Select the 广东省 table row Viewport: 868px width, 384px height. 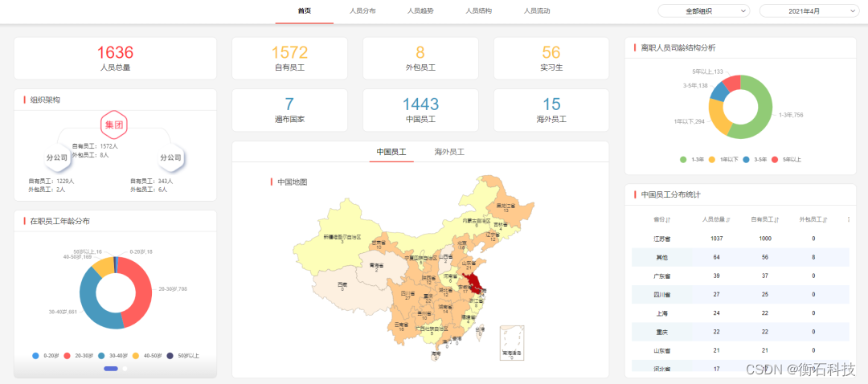(740, 276)
